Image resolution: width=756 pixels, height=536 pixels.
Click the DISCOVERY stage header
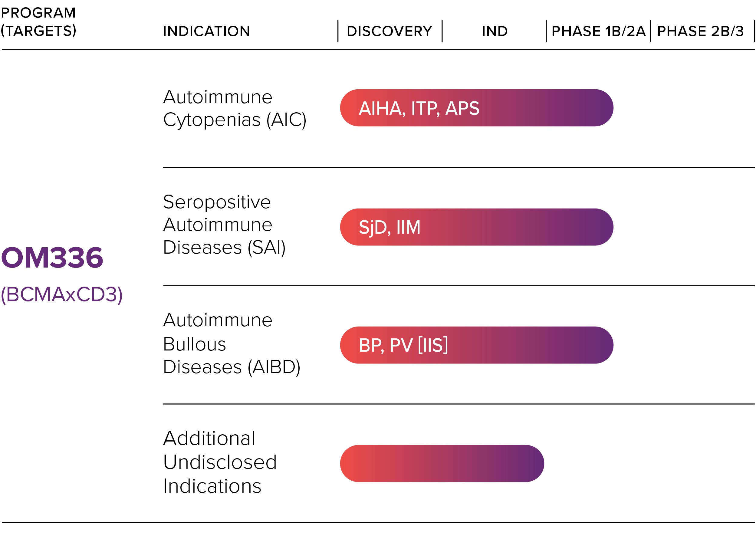[x=389, y=31]
